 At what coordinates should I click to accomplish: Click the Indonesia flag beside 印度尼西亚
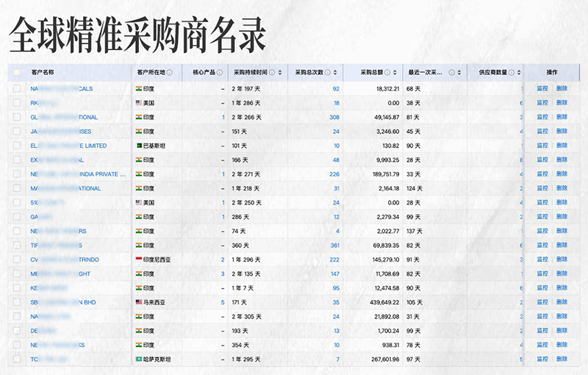coord(138,260)
